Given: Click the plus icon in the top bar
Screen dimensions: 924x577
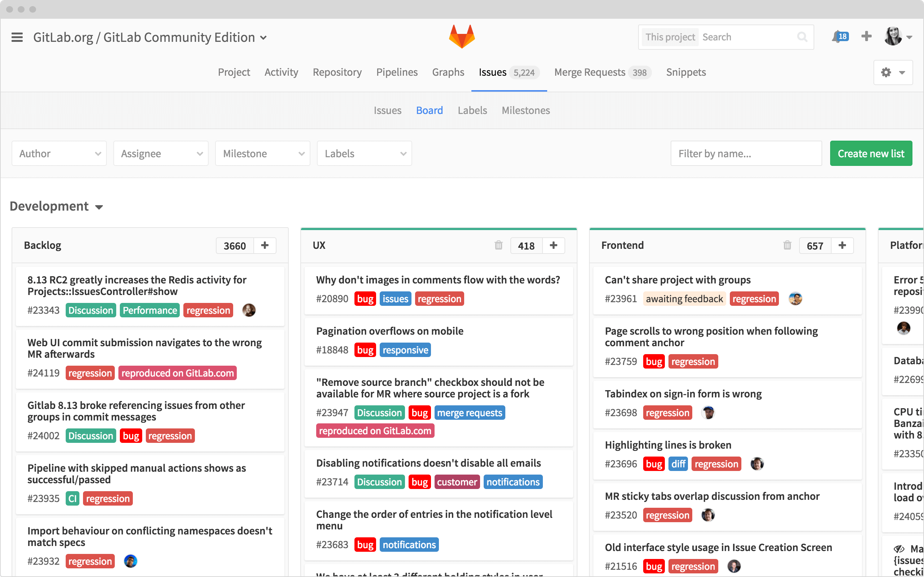Looking at the screenshot, I should click(866, 36).
